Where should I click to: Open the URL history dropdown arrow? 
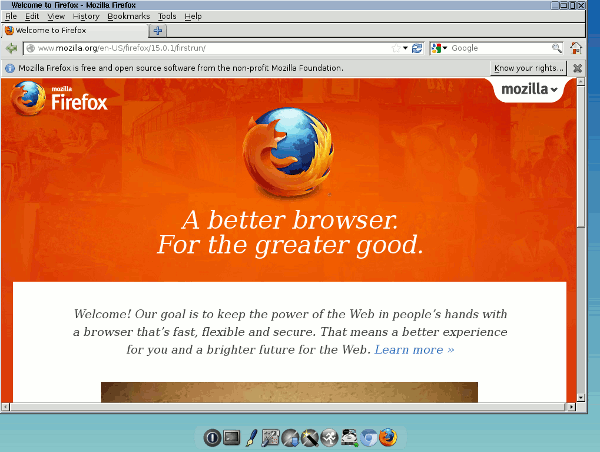tap(405, 48)
